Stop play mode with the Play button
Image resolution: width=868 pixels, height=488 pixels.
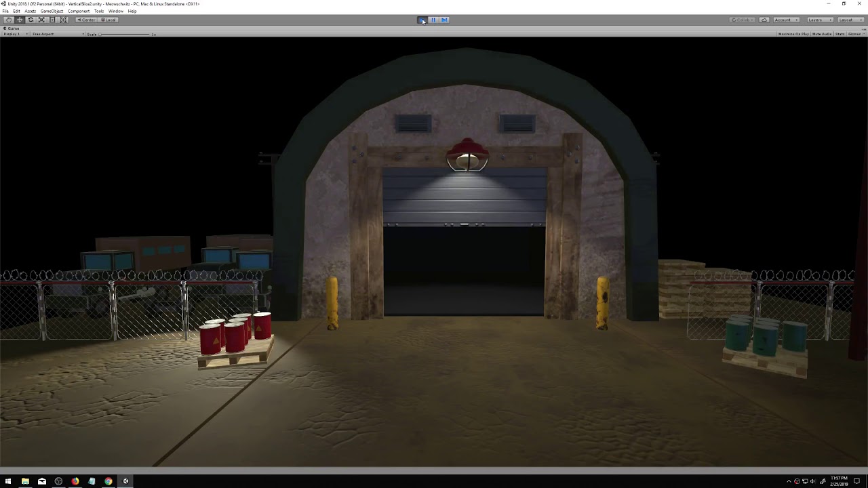pyautogui.click(x=422, y=20)
